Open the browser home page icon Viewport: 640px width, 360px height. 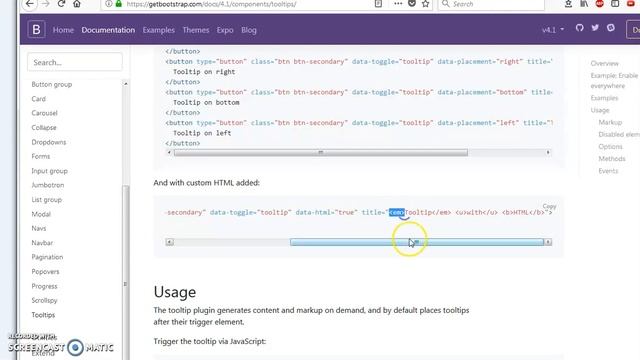pyautogui.click(x=77, y=4)
